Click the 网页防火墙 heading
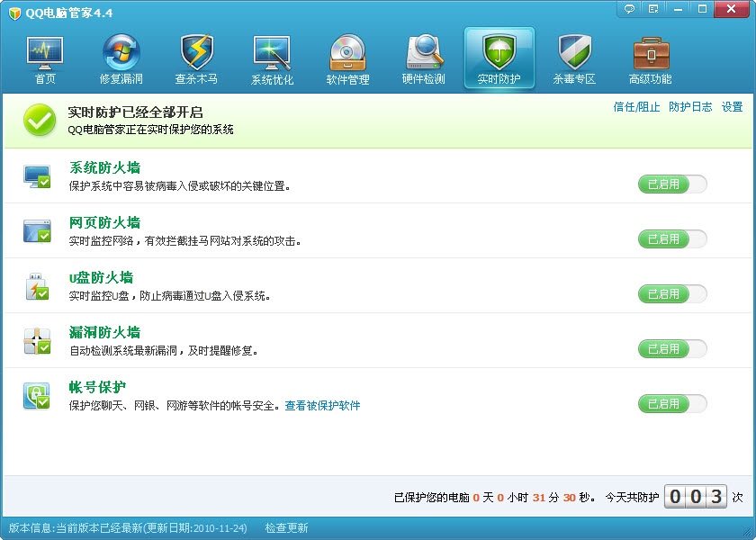Screen dimensions: 756x540 (x=104, y=223)
